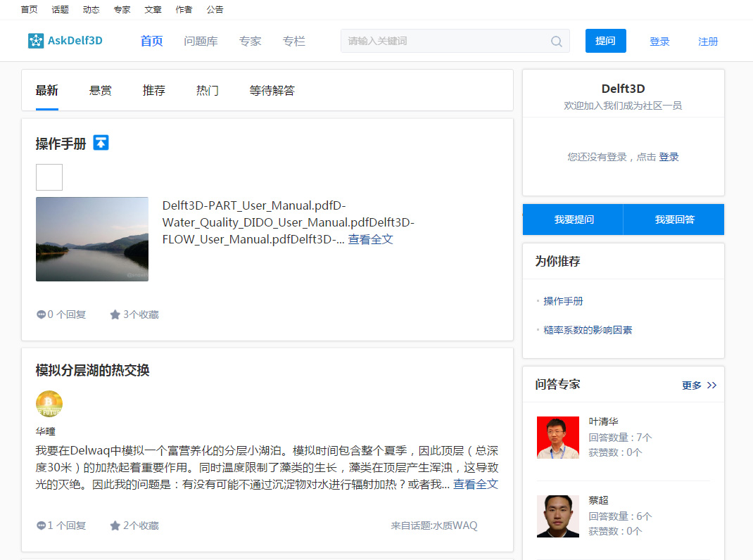Switch to the 等待解答 tab
Image resolution: width=753 pixels, height=560 pixels.
pos(272,90)
